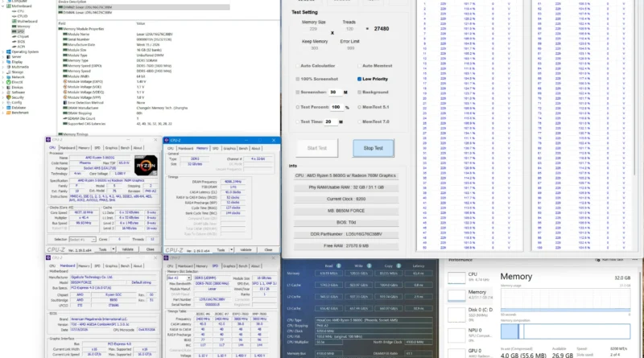This screenshot has height=358, width=644.
Task: Click the Security shield icon
Action: coord(8,97)
